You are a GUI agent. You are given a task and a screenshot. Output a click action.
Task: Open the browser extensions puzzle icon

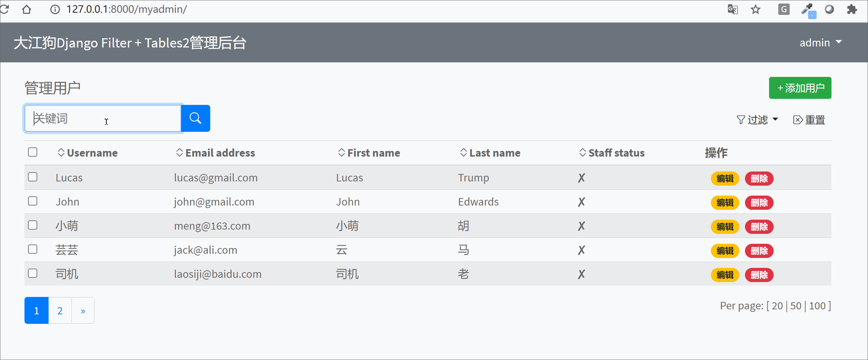(x=852, y=9)
